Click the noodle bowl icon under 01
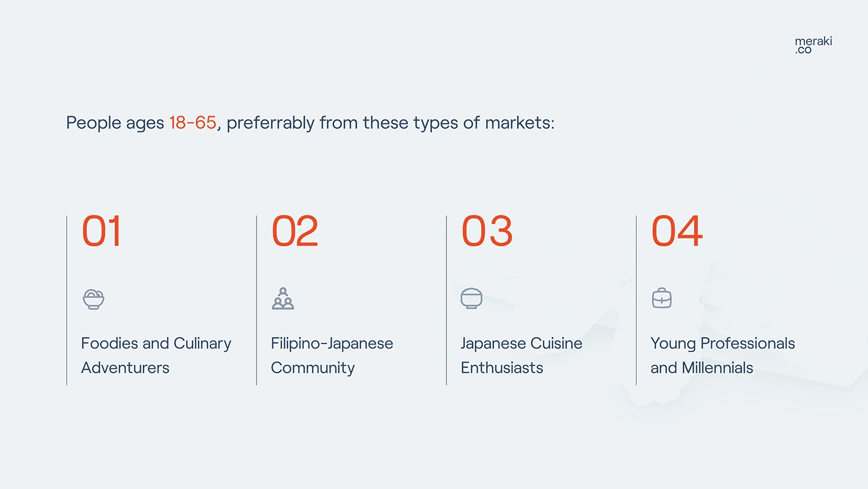This screenshot has height=489, width=868. pyautogui.click(x=94, y=299)
